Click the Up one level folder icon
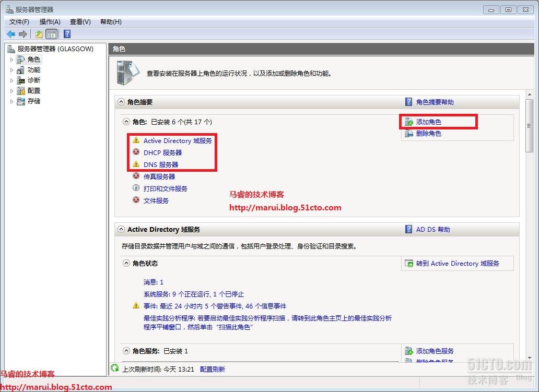 click(x=39, y=34)
